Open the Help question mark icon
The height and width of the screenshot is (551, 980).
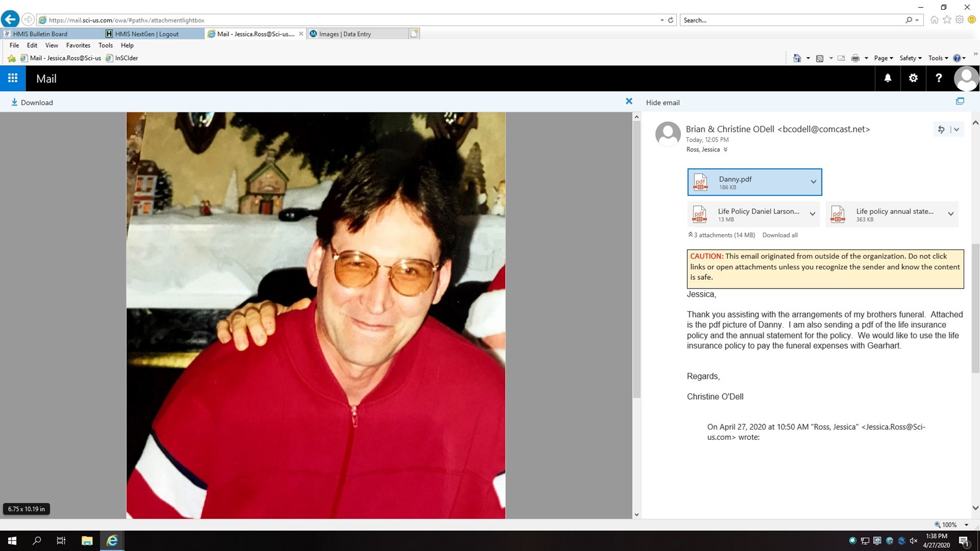coord(939,78)
